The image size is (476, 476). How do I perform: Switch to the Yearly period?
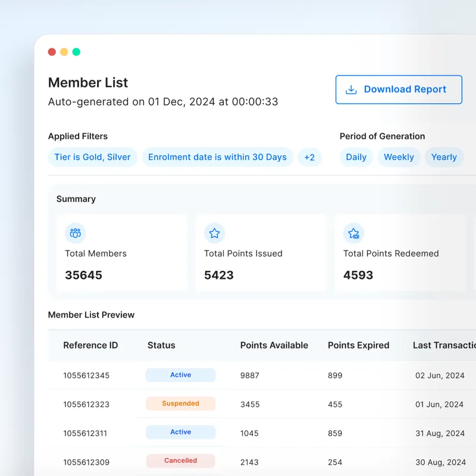pyautogui.click(x=444, y=157)
